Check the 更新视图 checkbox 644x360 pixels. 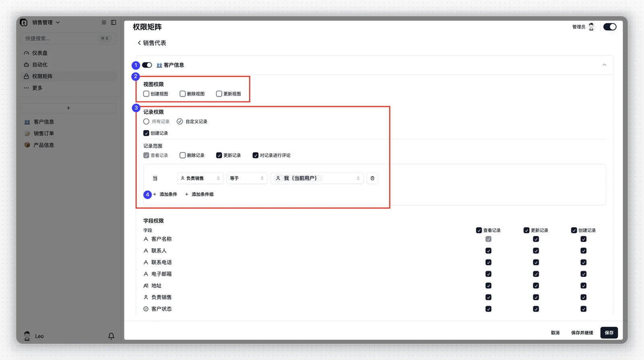click(x=219, y=94)
